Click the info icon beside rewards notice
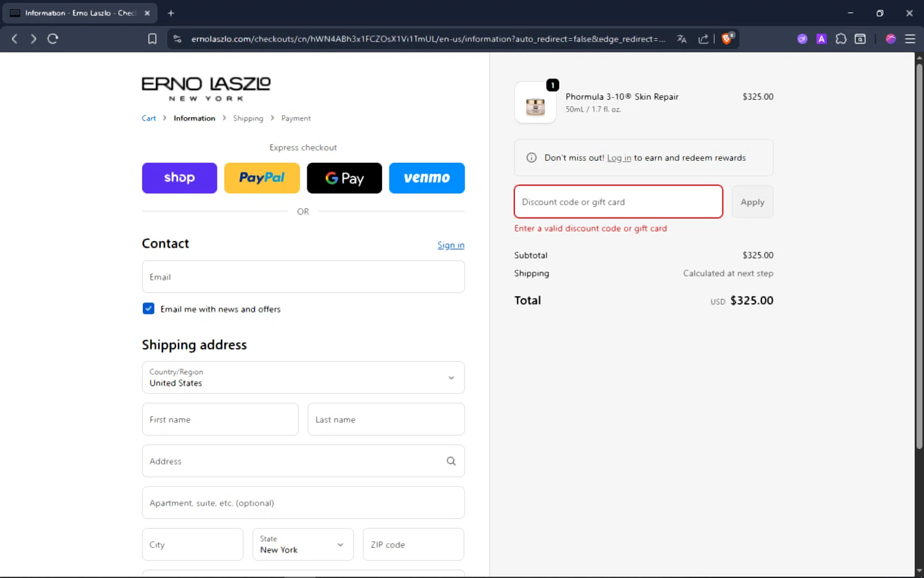Viewport: 924px width, 578px height. click(532, 158)
